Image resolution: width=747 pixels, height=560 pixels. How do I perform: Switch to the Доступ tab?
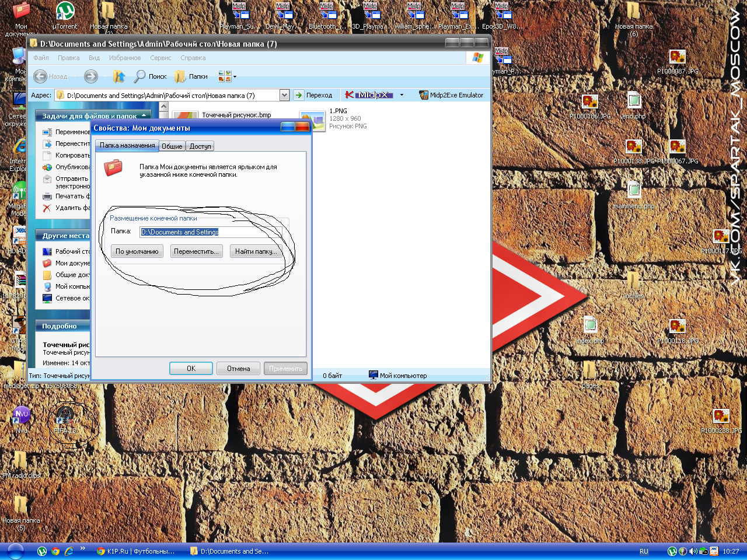click(x=200, y=146)
